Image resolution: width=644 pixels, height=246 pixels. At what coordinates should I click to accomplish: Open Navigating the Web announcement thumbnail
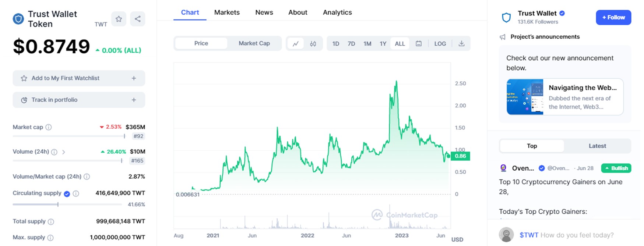pos(525,97)
